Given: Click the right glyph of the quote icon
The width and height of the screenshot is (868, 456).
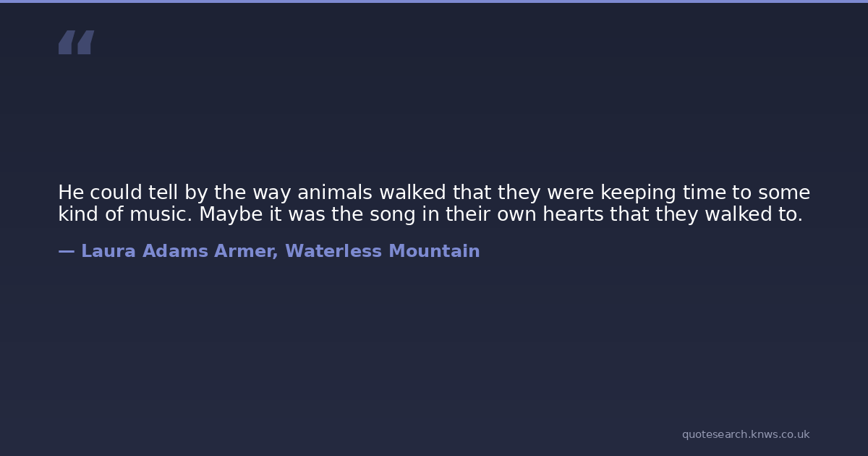Looking at the screenshot, I should point(85,43).
